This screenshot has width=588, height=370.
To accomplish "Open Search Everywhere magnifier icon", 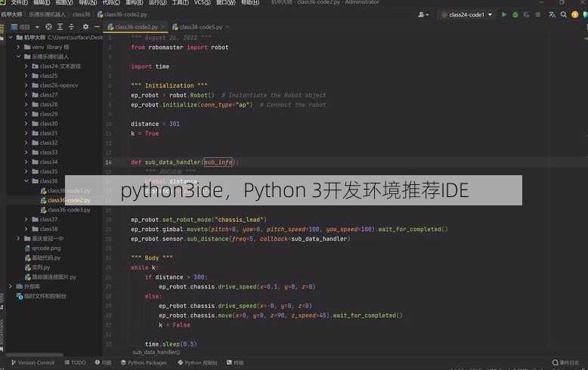I will [x=564, y=14].
